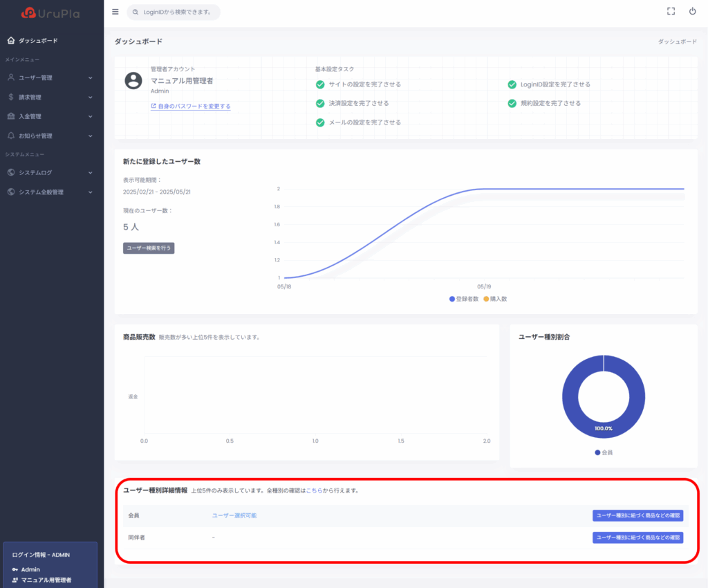Toggle 購入数 legend series

coord(495,299)
